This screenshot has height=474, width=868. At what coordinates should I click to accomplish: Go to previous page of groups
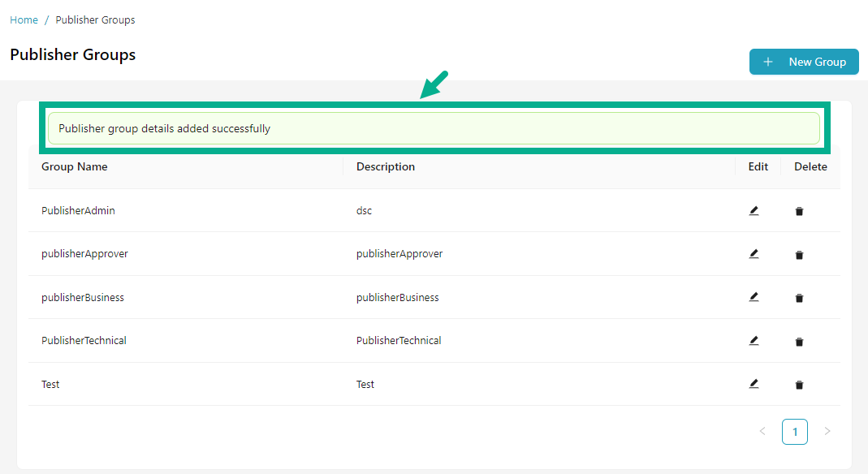pos(762,431)
